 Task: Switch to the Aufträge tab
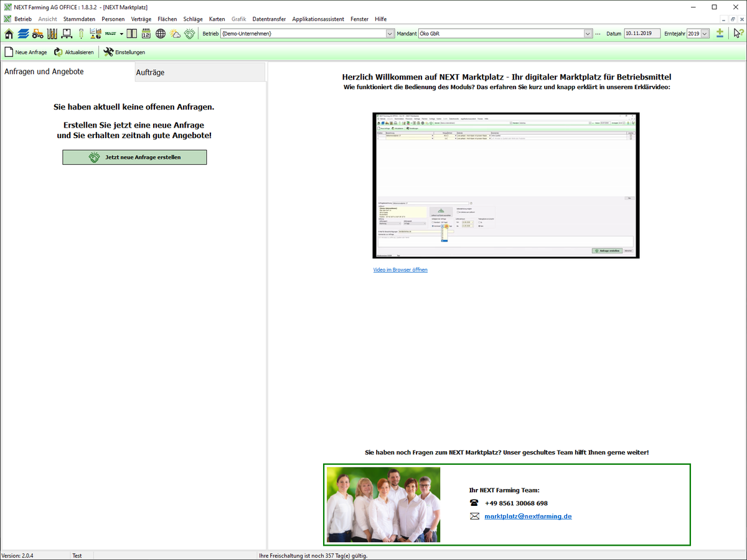tap(200, 72)
